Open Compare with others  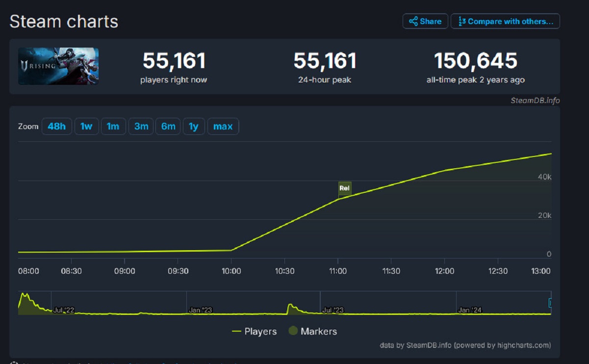(505, 21)
